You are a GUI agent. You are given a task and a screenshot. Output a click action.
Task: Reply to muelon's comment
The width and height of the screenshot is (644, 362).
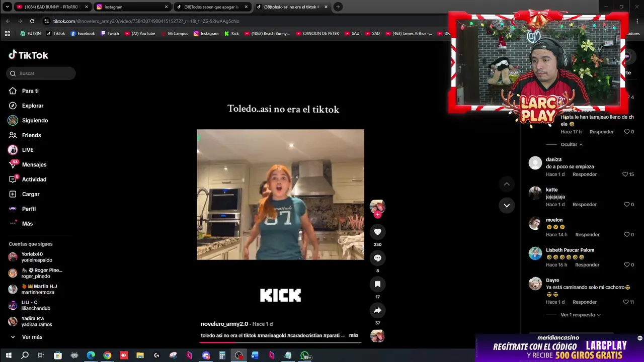[x=587, y=235]
